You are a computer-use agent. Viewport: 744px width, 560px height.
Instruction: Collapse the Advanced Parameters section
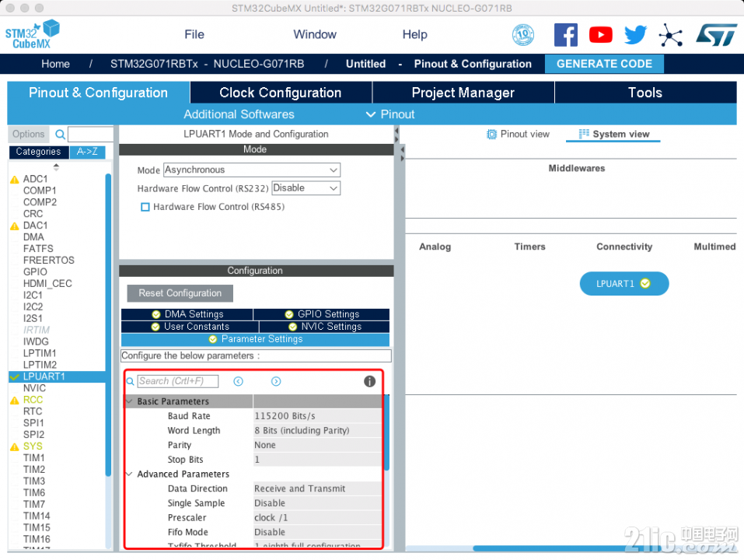(x=129, y=474)
